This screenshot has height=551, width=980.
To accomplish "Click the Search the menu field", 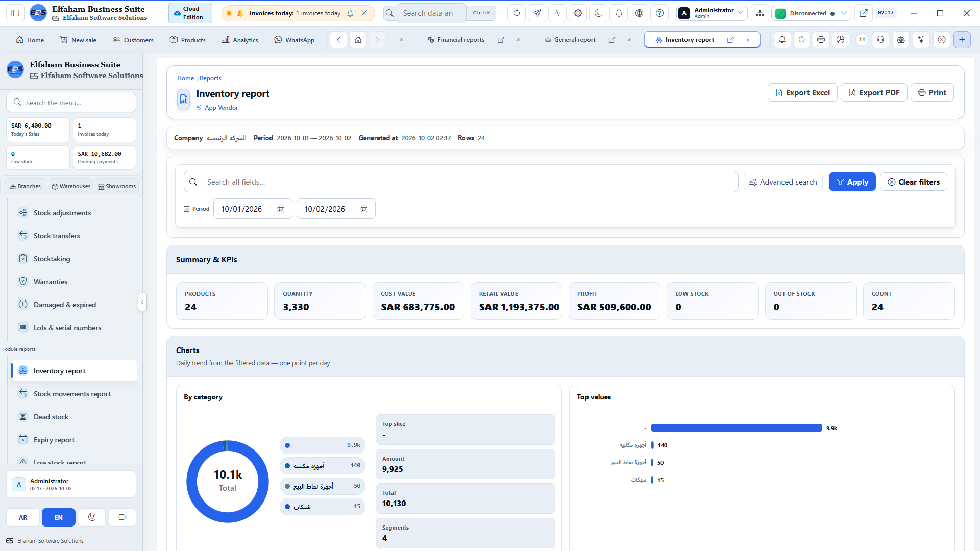I will (71, 103).
